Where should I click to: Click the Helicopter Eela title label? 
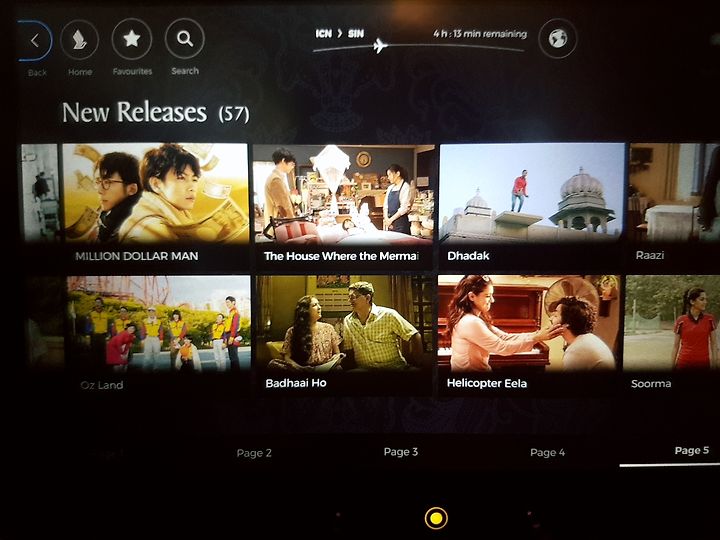pos(487,383)
